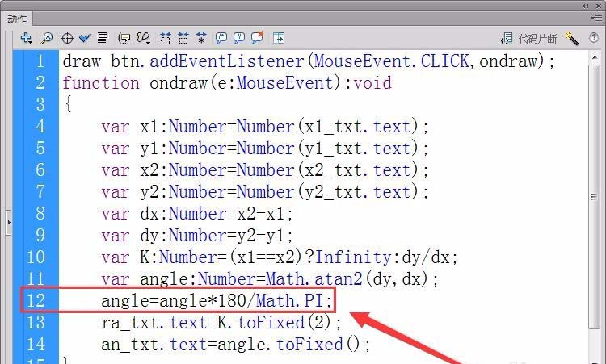Click 'ra_txt.text' on line 13
Screen dimensions: 606x364
point(154,322)
